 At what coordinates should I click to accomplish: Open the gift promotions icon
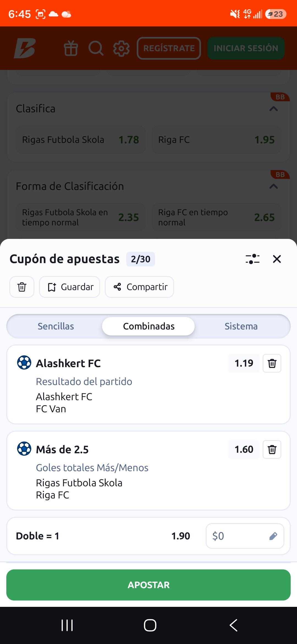point(71,48)
